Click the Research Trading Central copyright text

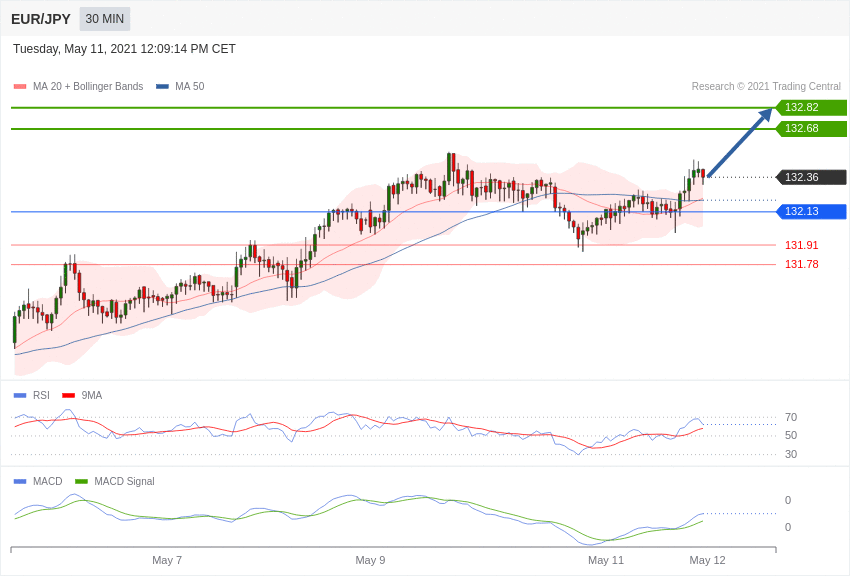tap(766, 87)
